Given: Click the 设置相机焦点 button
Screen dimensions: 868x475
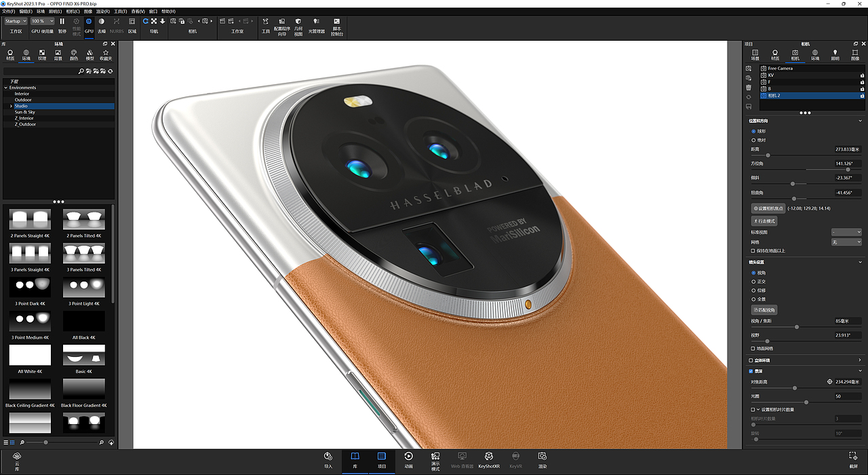Looking at the screenshot, I should [x=768, y=208].
